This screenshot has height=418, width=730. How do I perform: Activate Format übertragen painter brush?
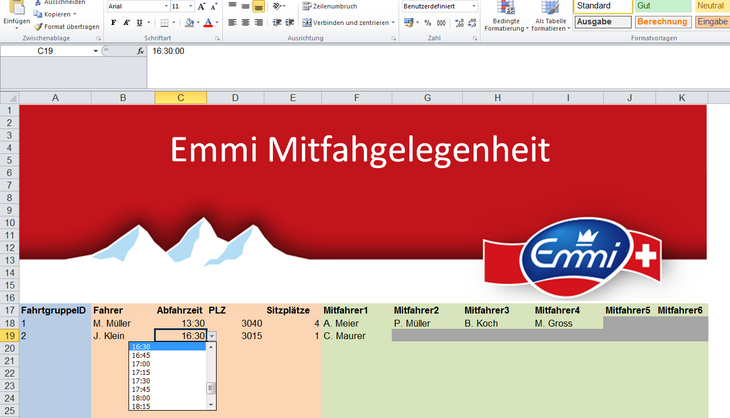(x=38, y=27)
